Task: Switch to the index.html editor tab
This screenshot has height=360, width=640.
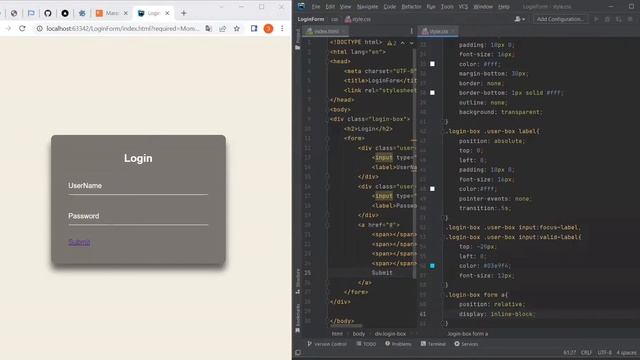Action: pyautogui.click(x=326, y=31)
